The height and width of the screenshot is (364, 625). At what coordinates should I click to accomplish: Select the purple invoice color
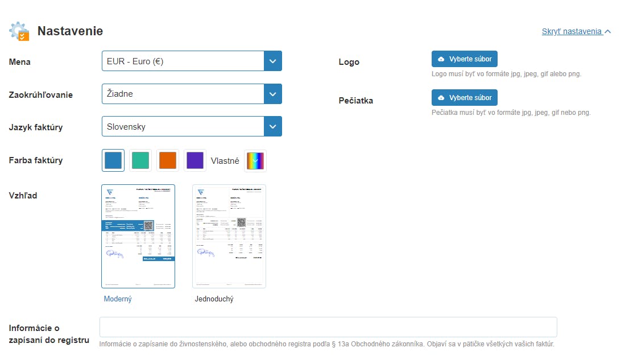[195, 160]
